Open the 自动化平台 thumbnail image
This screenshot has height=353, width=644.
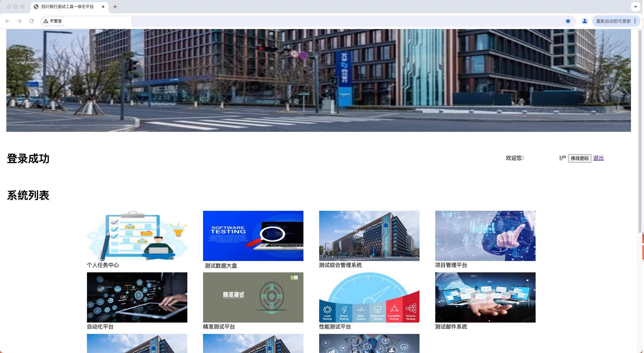pyautogui.click(x=137, y=297)
